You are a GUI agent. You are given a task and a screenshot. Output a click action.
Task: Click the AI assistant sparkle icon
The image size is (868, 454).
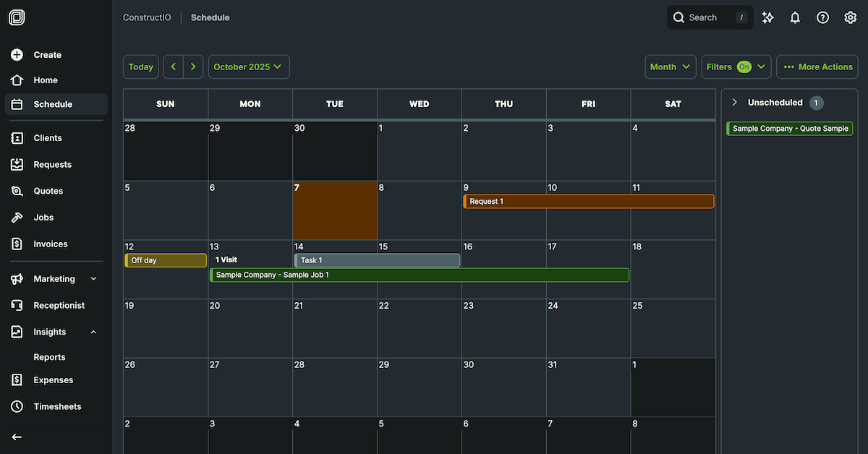(767, 17)
